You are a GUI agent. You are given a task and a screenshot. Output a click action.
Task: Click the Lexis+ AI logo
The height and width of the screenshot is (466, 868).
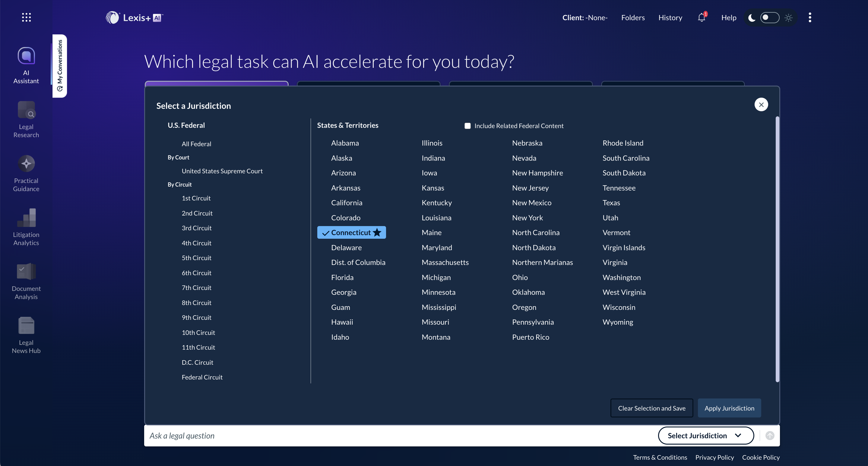pos(134,17)
